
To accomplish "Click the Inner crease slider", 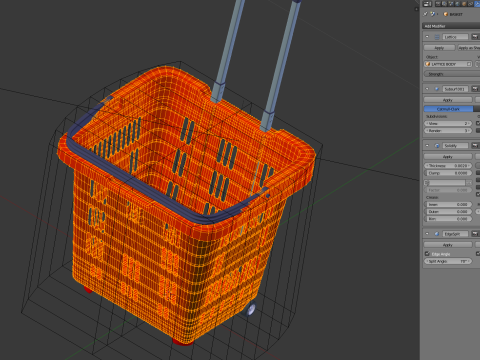I will pyautogui.click(x=448, y=204).
